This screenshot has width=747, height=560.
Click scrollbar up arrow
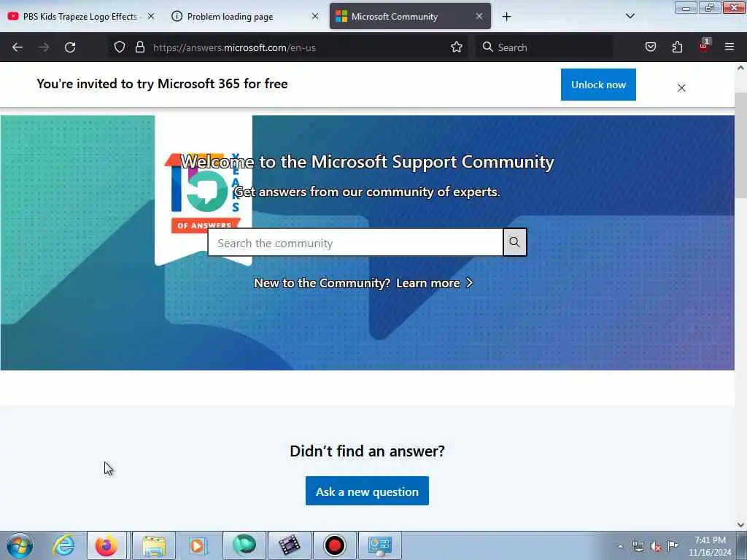coord(740,68)
